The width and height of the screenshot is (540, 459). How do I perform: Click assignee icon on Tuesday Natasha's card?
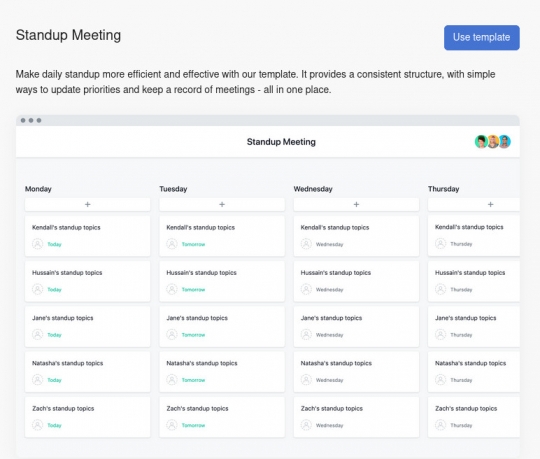point(172,380)
